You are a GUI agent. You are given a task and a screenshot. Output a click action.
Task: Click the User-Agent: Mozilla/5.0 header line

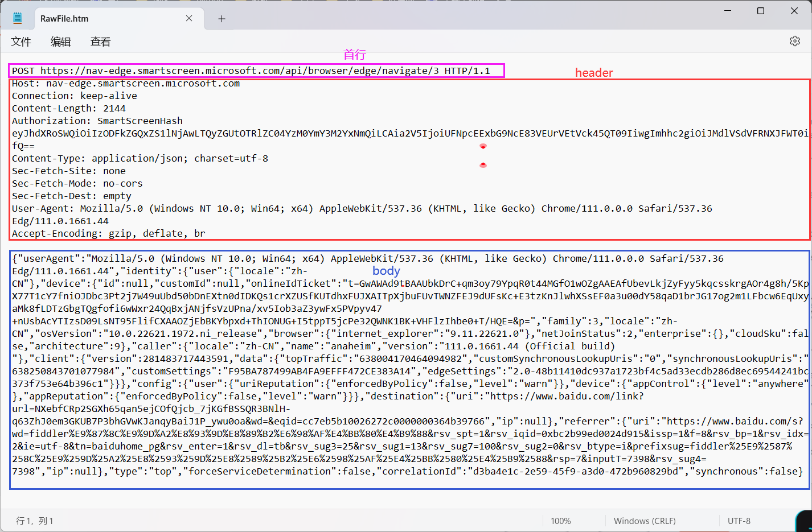362,208
